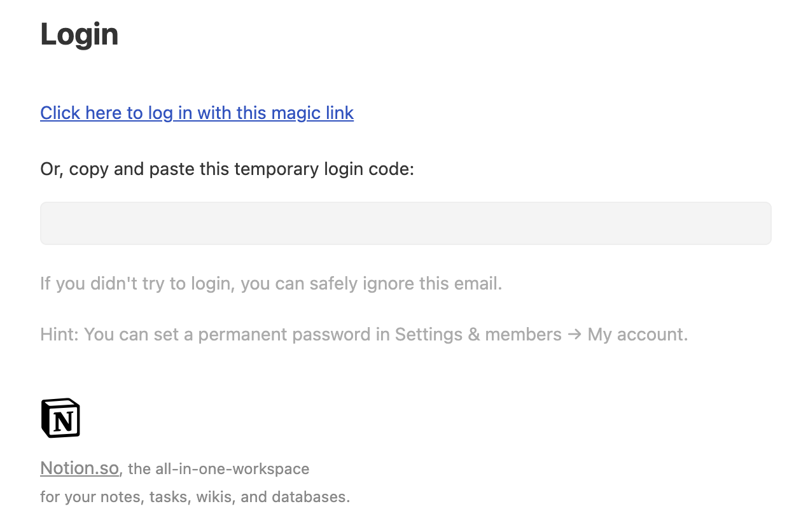Click the Login heading
Screen dimensions: 808x532
(80, 34)
